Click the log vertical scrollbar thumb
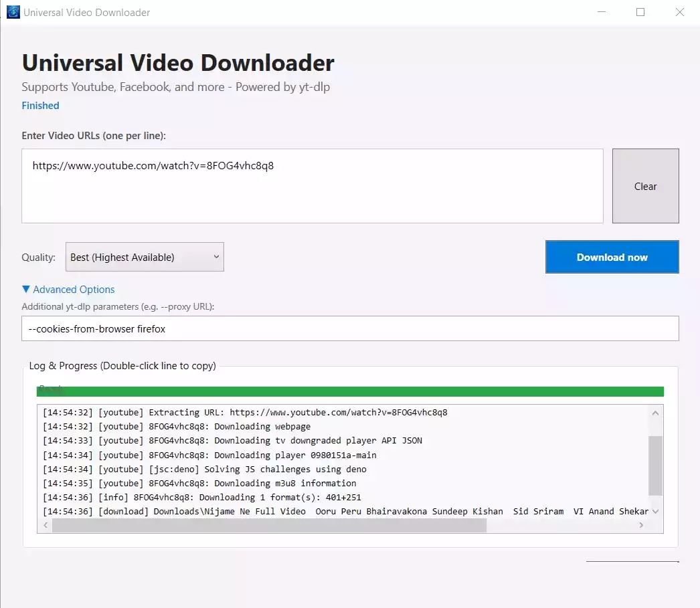This screenshot has height=608, width=700. pos(655,466)
